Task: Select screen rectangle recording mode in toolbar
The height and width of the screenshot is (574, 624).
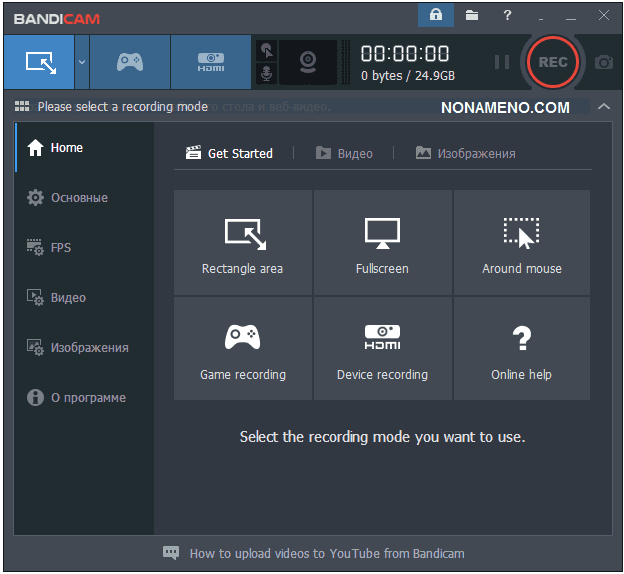Action: click(x=40, y=62)
